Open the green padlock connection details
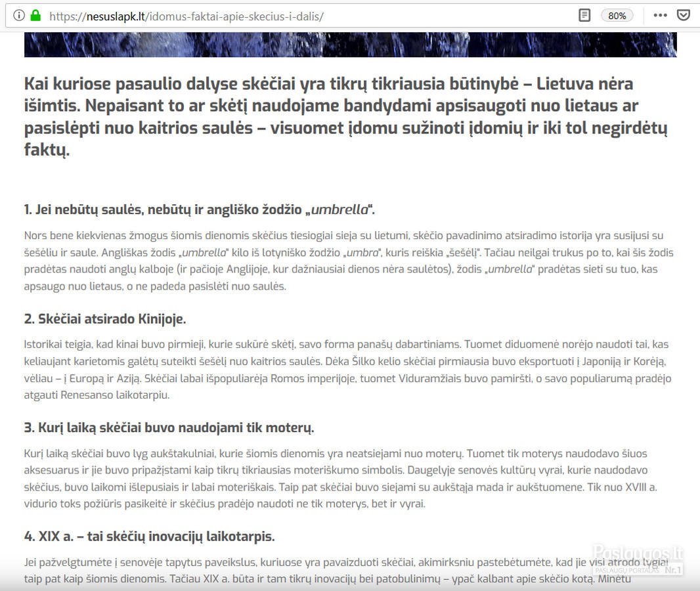Viewport: 700px width, 591px height. [35, 16]
